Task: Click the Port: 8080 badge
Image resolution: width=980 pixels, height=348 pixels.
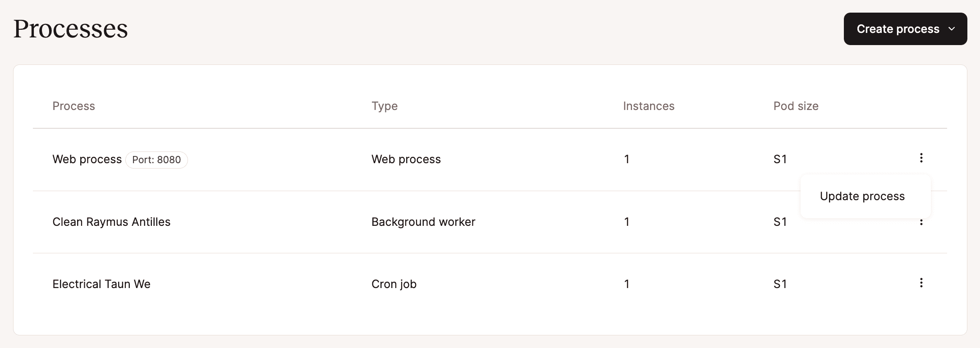Action: (157, 160)
